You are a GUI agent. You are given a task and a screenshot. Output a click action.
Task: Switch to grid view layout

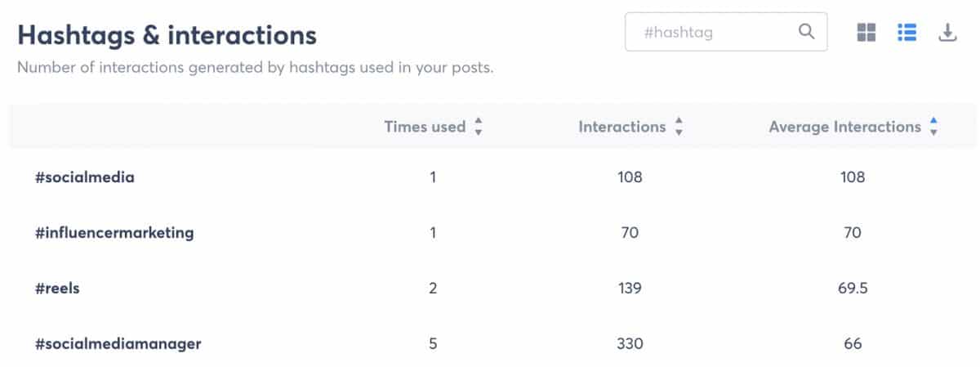[866, 33]
